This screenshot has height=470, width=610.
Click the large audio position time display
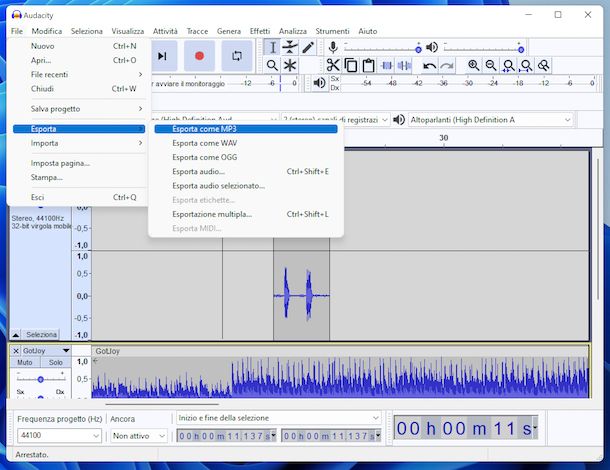(x=466, y=428)
